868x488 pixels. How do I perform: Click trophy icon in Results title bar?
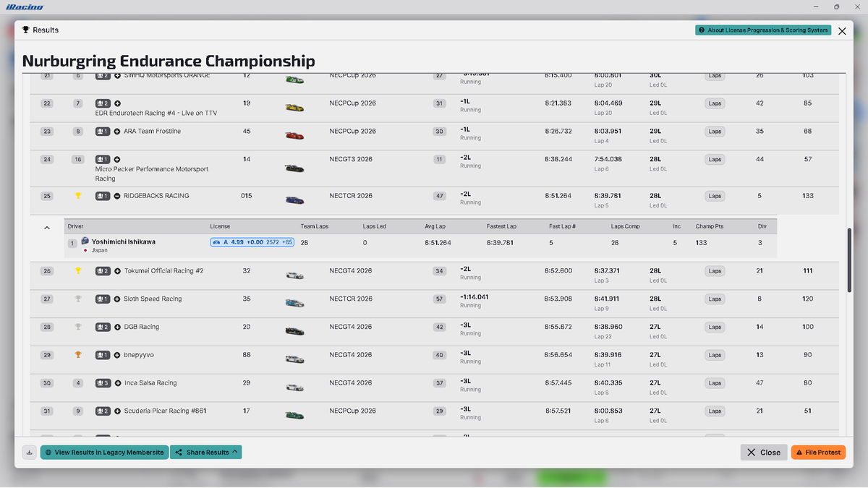click(26, 30)
